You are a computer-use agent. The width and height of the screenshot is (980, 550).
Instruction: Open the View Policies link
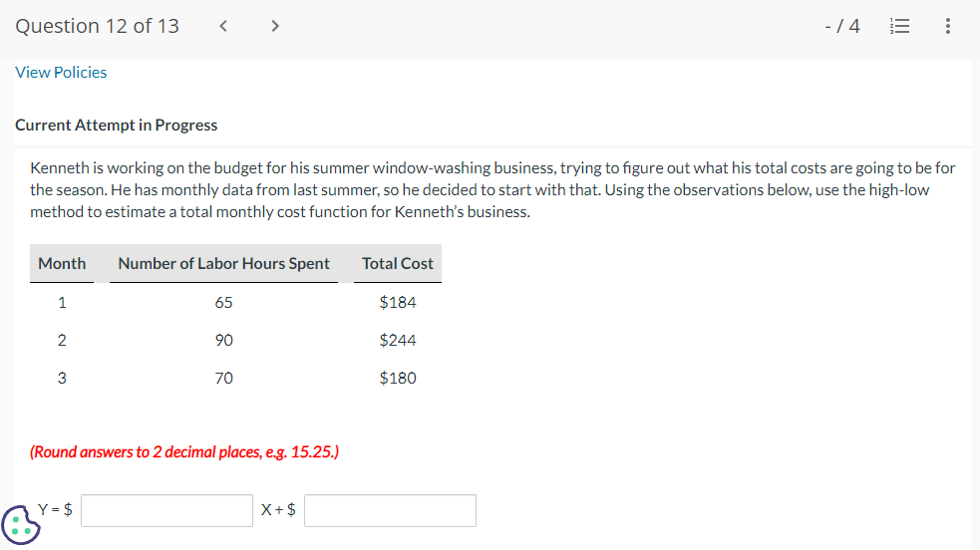[x=61, y=72]
